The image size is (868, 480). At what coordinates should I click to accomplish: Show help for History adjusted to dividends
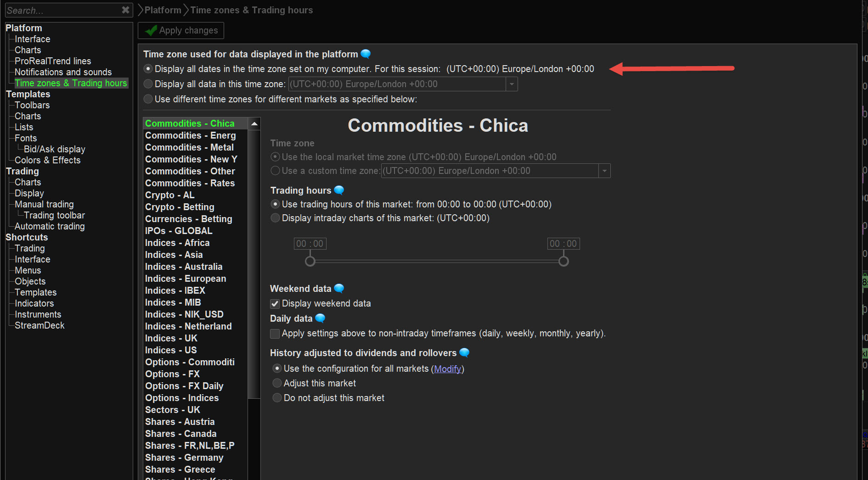[464, 352]
